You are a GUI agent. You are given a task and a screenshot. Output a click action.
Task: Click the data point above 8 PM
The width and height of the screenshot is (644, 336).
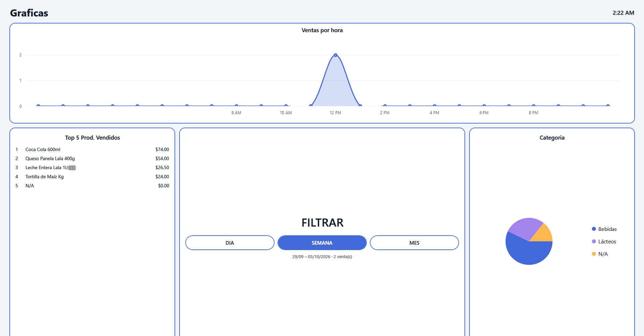534,106
